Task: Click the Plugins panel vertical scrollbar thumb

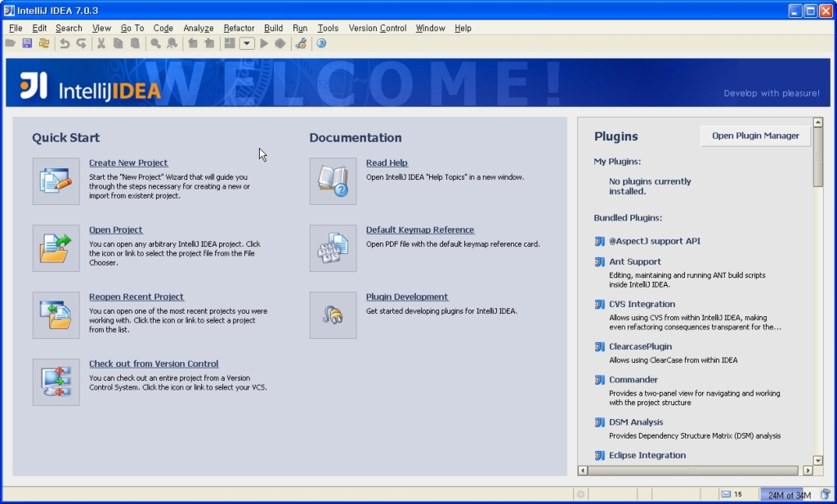Action: (x=817, y=158)
